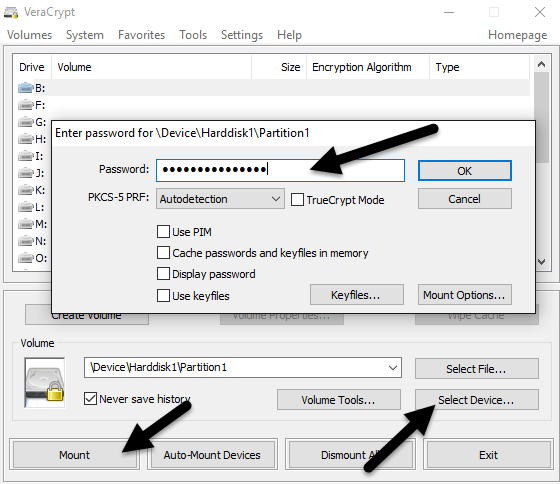Open the Favorites menu
This screenshot has width=560, height=484.
click(x=141, y=35)
